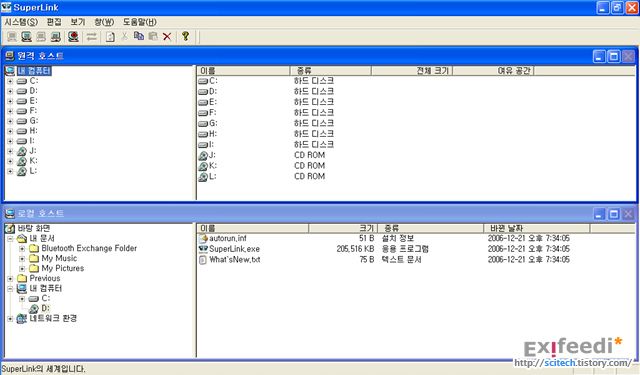Select Bluetooth Exchange Folder folder icon

pyautogui.click(x=34, y=248)
